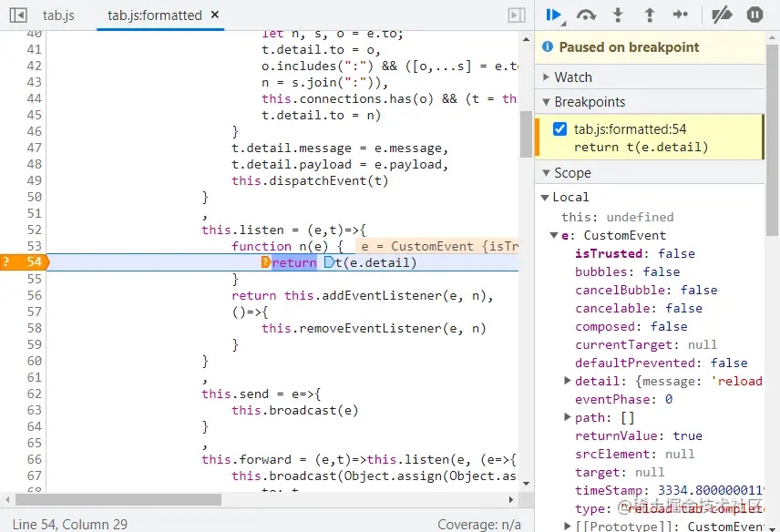Screen dimensions: 780x532
Task: Resume script execution
Action: coord(556,15)
